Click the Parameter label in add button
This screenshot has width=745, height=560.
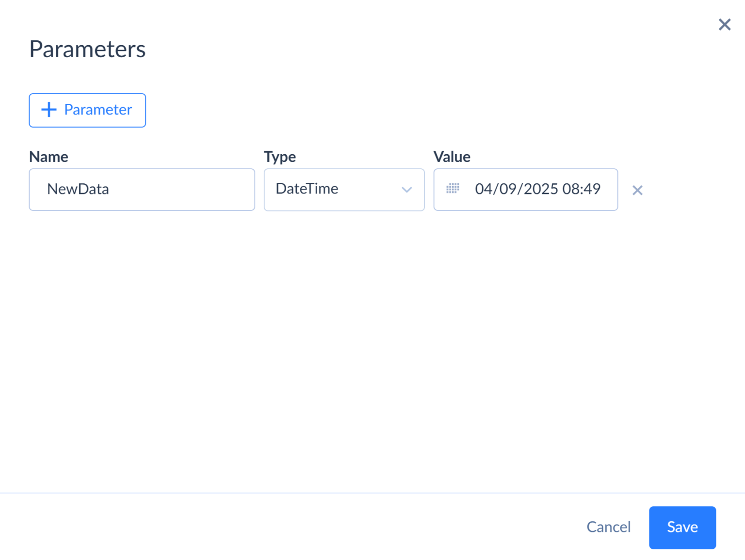pos(98,110)
